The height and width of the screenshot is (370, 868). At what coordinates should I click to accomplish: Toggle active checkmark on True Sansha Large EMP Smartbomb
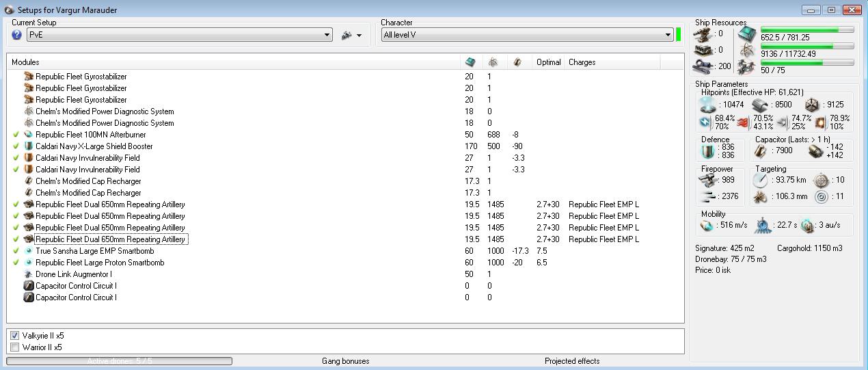coord(16,251)
